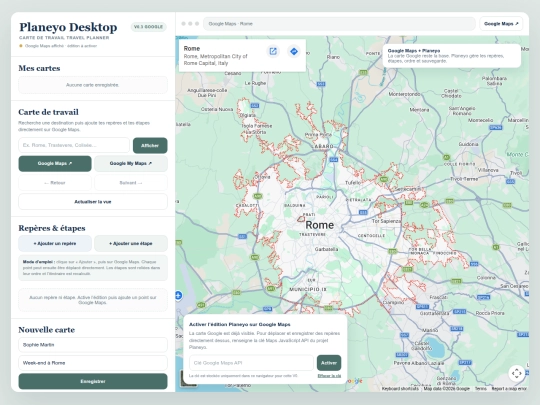Click the Osteria Nuova label on the map
Image resolution: width=540 pixels, height=405 pixels.
point(217,109)
